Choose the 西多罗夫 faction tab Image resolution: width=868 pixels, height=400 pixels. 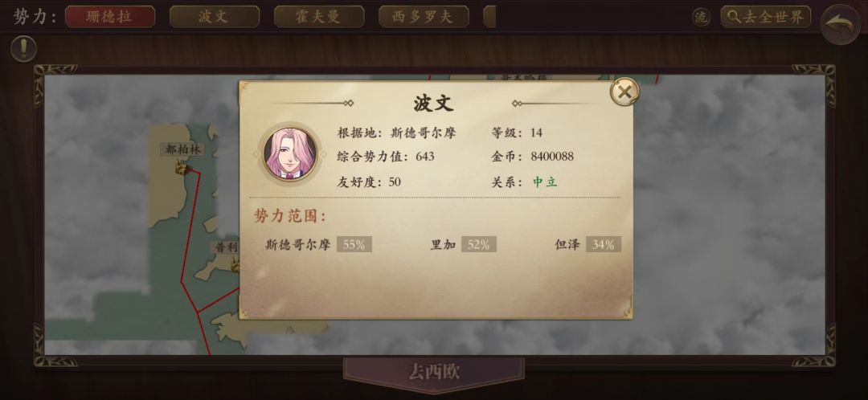[424, 17]
